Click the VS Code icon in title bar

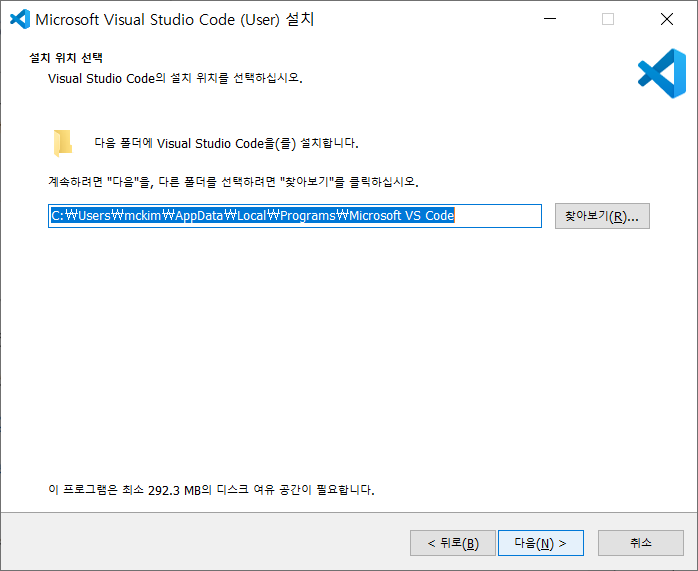pyautogui.click(x=20, y=19)
